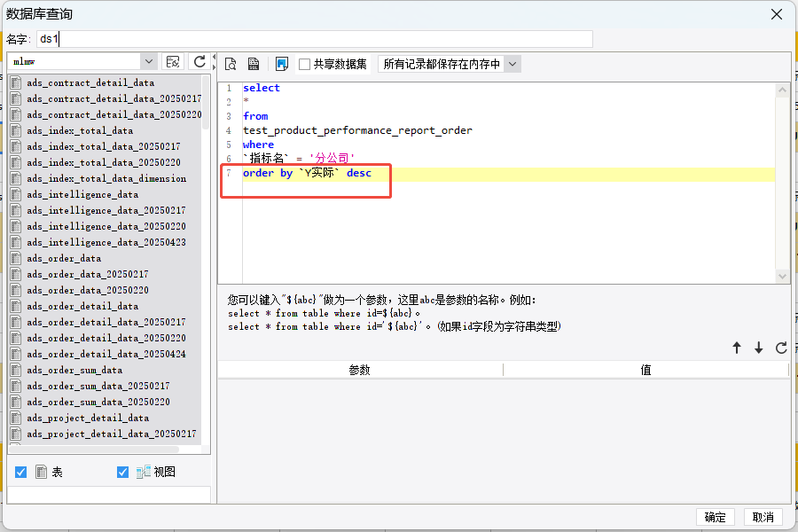Screen dimensions: 798x532
Task: Click the SQL editor scroll down arrow
Action: click(782, 277)
